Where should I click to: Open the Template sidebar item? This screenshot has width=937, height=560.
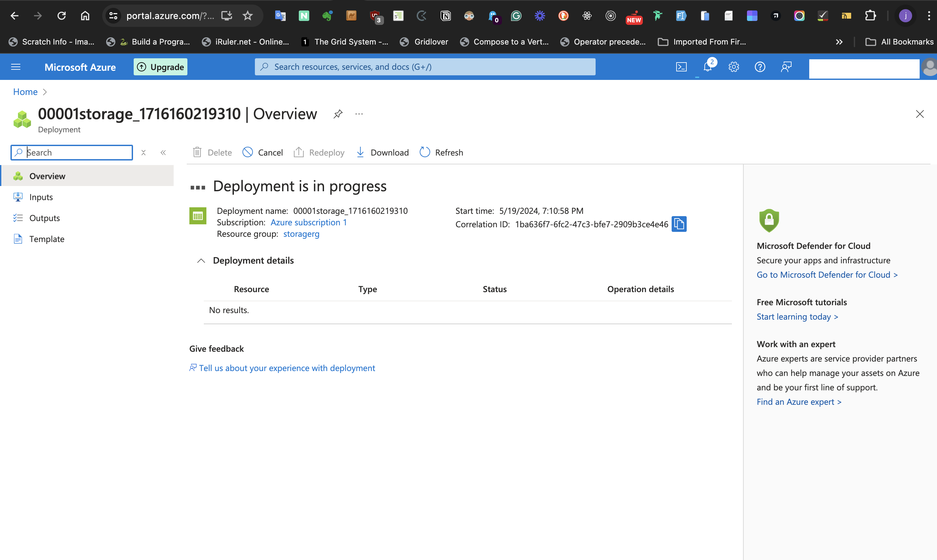(47, 238)
